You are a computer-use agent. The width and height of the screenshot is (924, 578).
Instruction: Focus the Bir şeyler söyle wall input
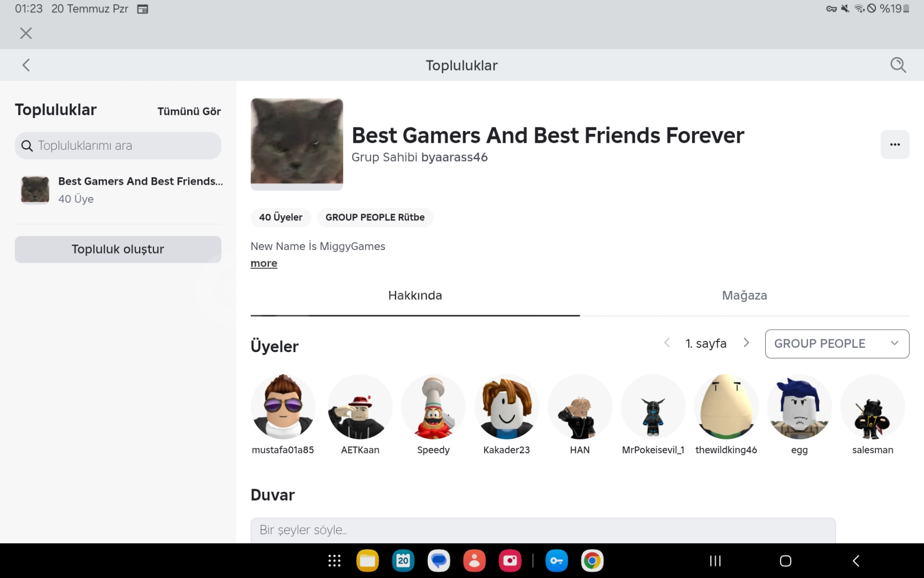[x=543, y=530]
